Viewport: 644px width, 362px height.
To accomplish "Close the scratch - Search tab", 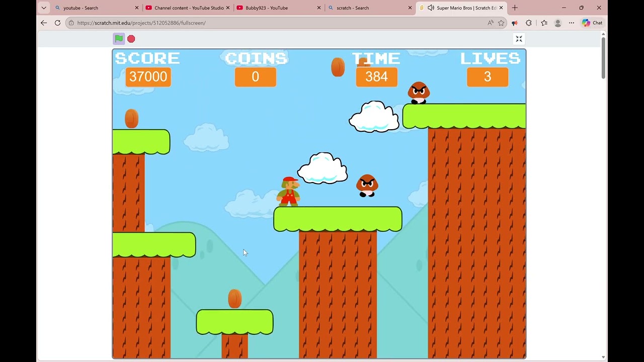I will click(x=410, y=8).
